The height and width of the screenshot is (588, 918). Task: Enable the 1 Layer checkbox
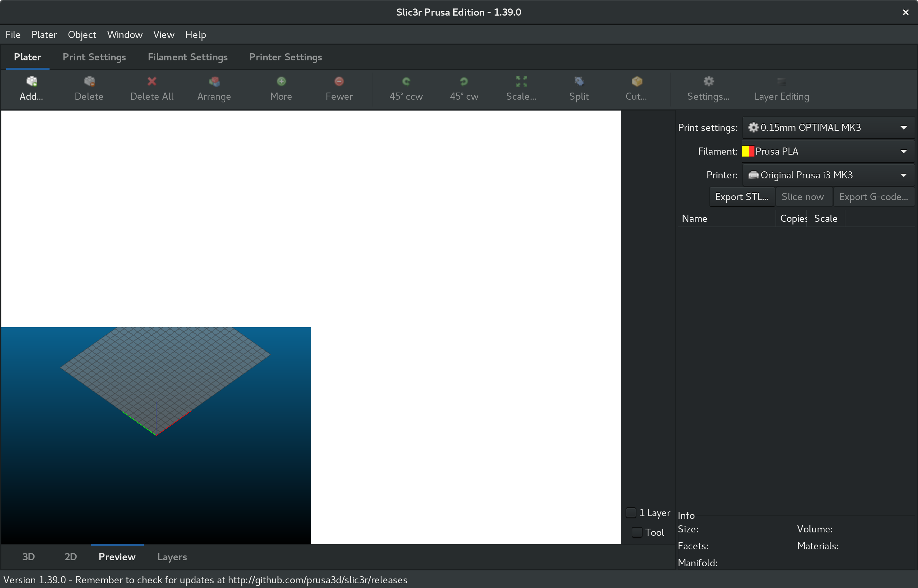click(631, 512)
